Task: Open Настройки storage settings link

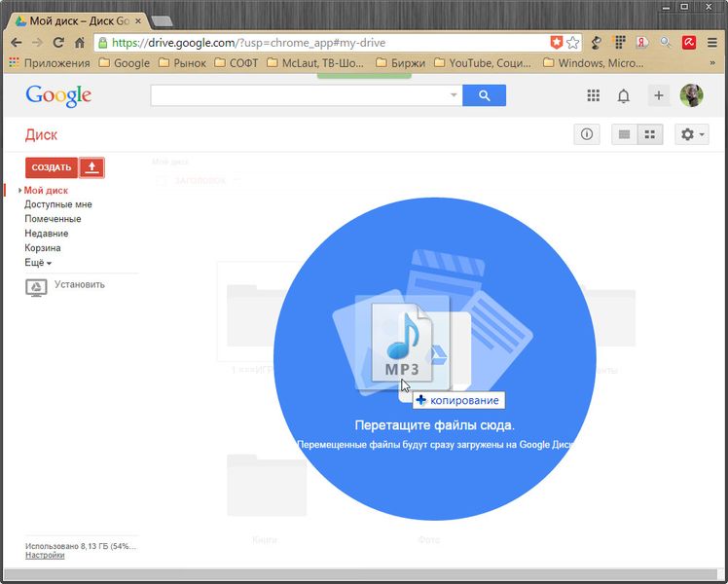Action: coord(45,555)
